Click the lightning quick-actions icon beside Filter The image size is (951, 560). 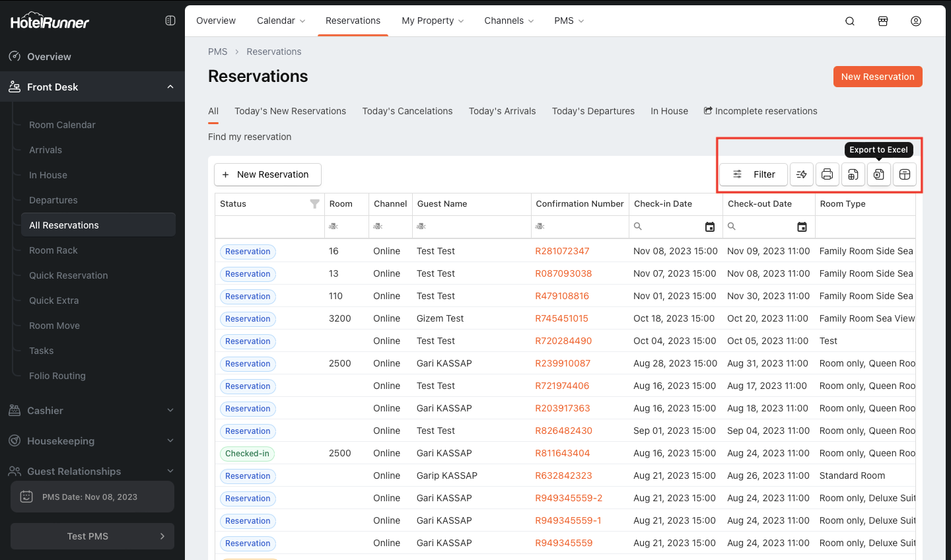pos(801,174)
